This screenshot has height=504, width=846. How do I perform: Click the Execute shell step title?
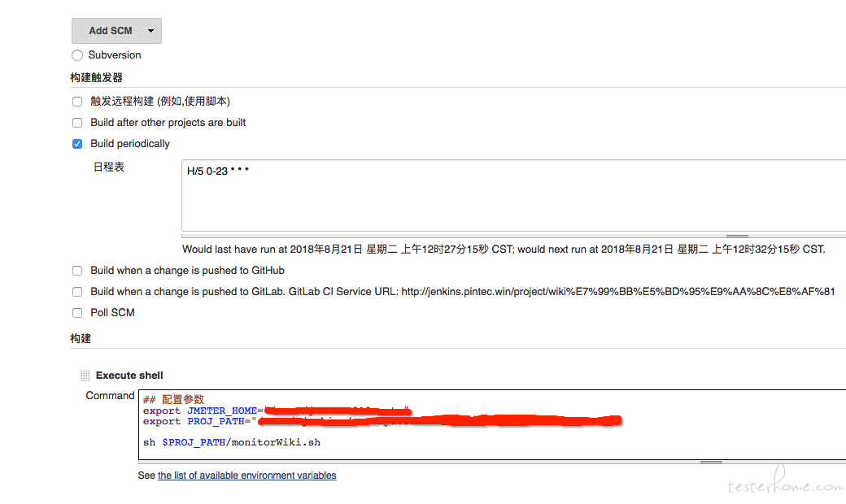tap(129, 376)
